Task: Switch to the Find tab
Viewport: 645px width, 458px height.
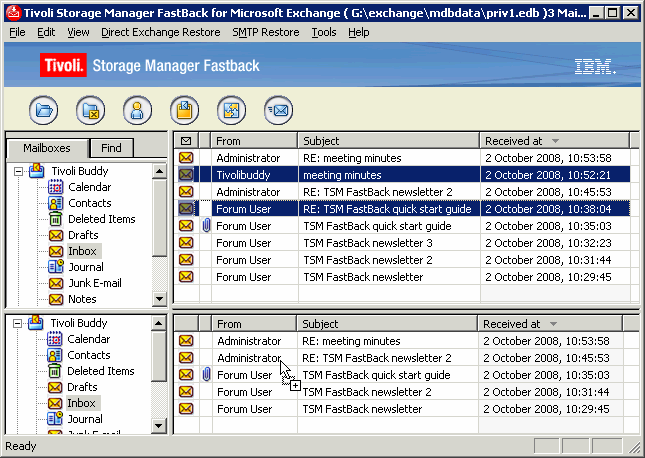Action: point(111,148)
